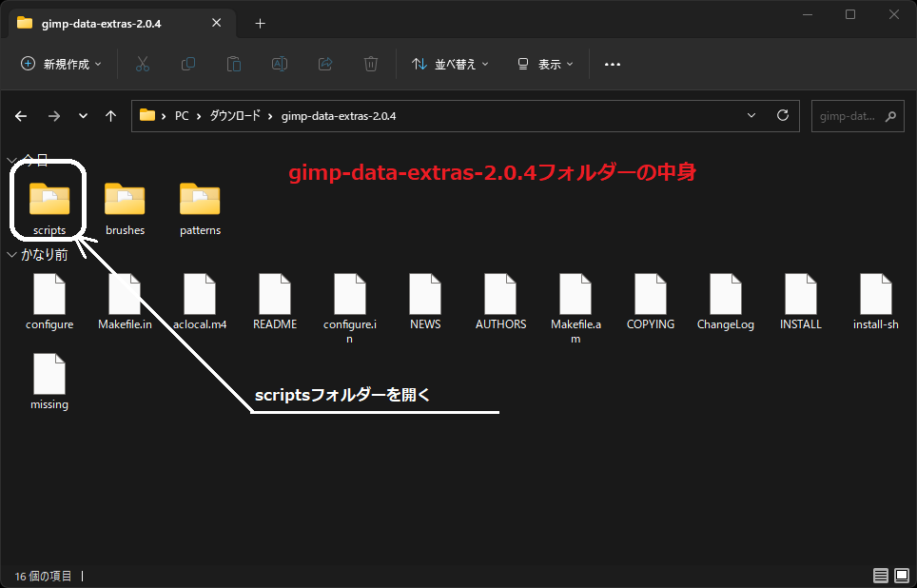The image size is (917, 588).
Task: Close the gimp-data-extras-2.0.4 tab
Action: tap(216, 23)
